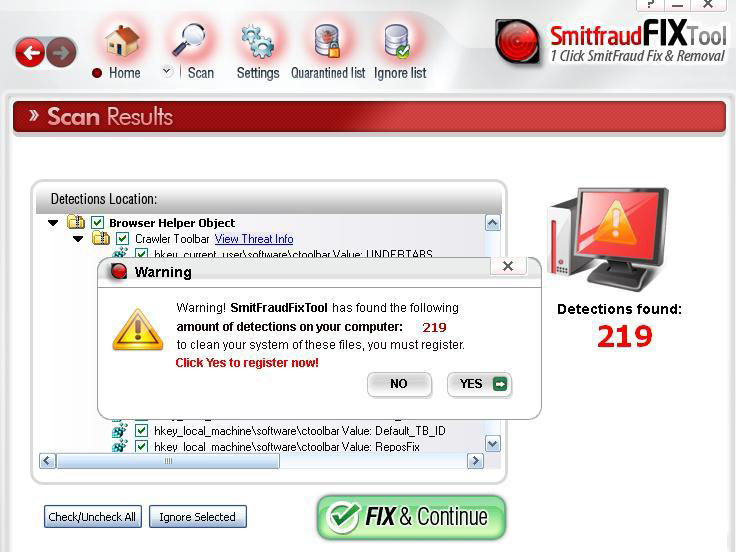
Task: Select the Default_TB_ID registry entry text
Action: (300, 430)
